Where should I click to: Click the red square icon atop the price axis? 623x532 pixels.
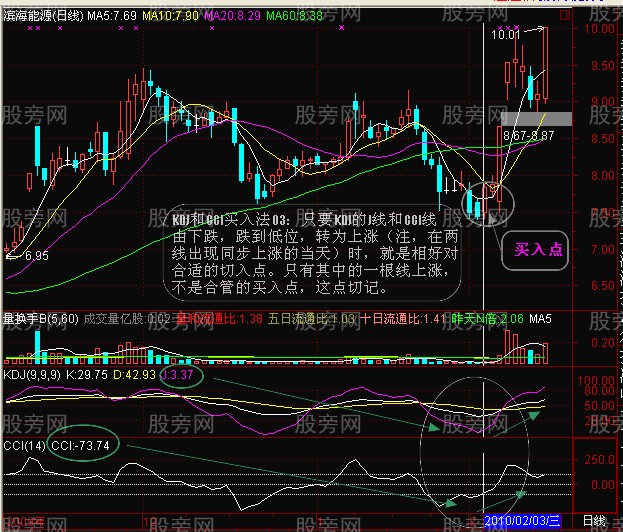pyautogui.click(x=564, y=15)
